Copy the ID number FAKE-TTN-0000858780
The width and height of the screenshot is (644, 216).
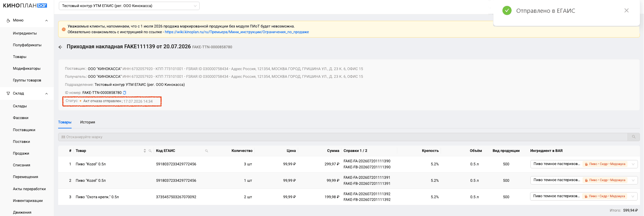click(125, 93)
